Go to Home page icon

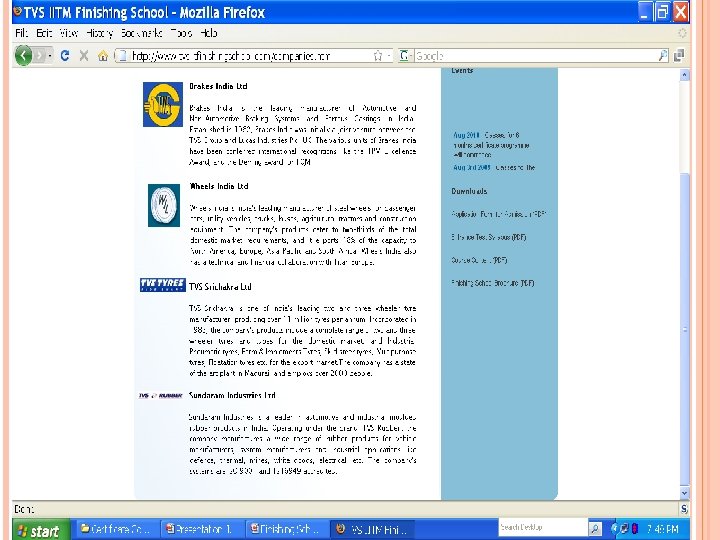(x=103, y=56)
